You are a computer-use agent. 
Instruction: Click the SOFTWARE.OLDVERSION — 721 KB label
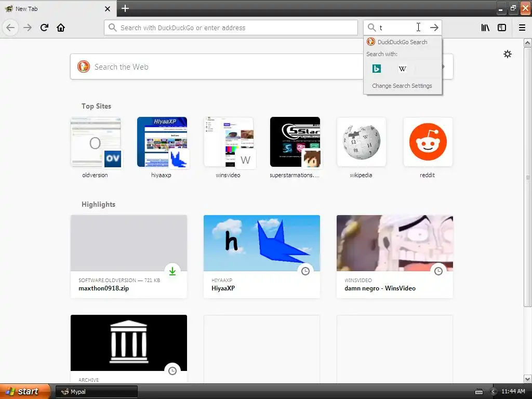coord(119,280)
